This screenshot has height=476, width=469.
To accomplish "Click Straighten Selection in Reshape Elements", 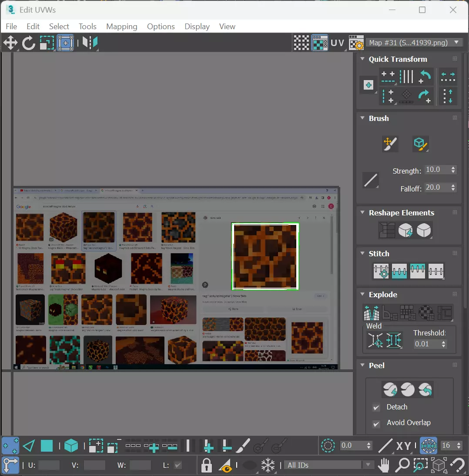I will [387, 230].
